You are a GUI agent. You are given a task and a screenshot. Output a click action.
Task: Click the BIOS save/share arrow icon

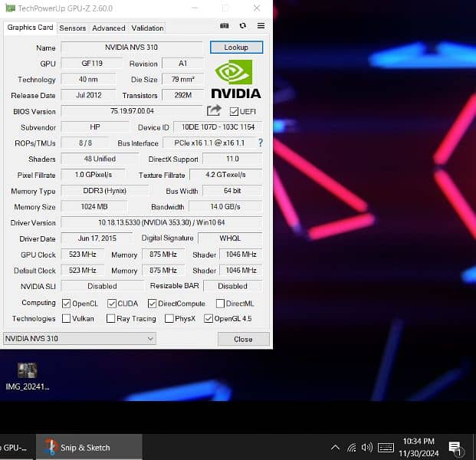(x=214, y=111)
